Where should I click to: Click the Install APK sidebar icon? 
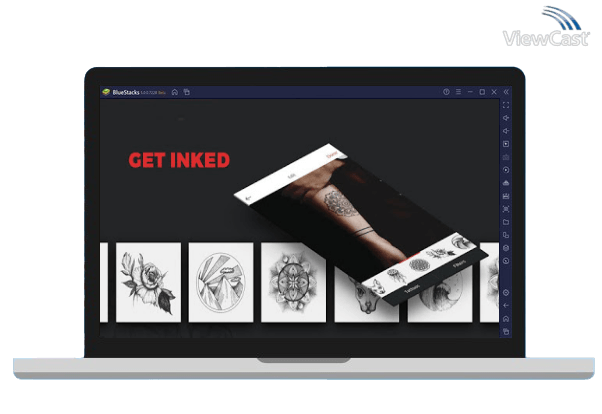[x=506, y=183]
